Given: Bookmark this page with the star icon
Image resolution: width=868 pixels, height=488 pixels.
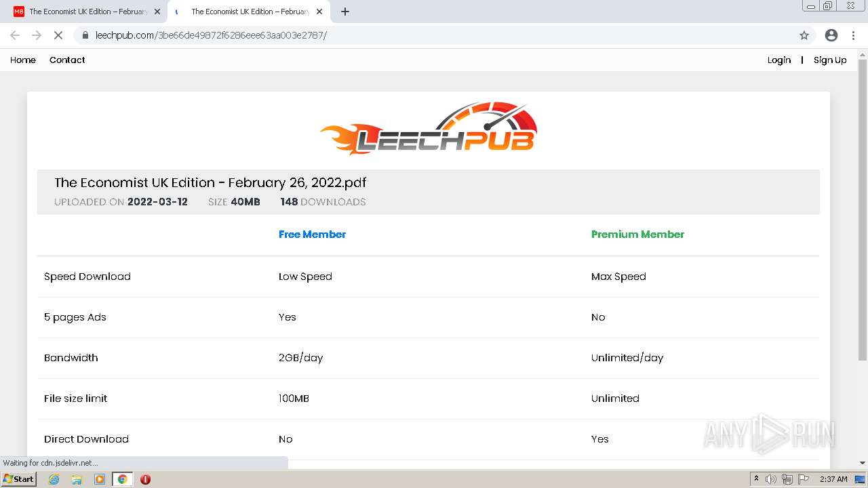Looking at the screenshot, I should click(804, 35).
